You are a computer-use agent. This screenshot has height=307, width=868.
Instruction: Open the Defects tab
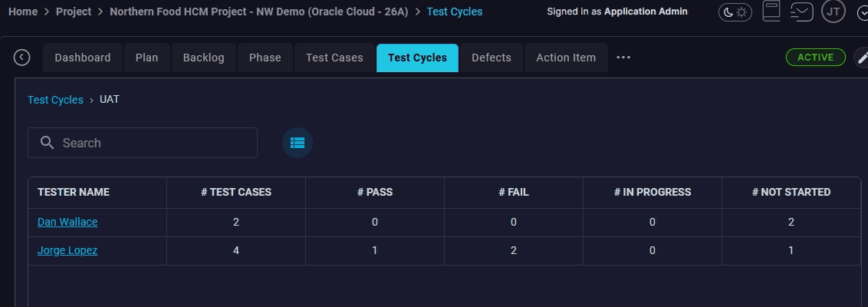click(492, 58)
